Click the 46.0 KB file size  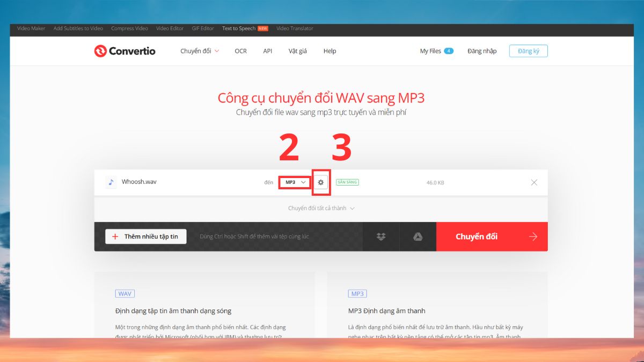point(435,183)
